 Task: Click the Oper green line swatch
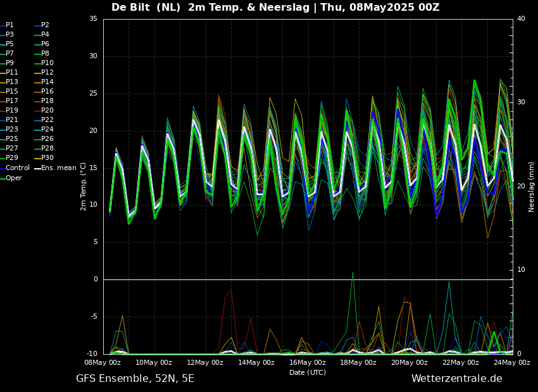[2, 178]
